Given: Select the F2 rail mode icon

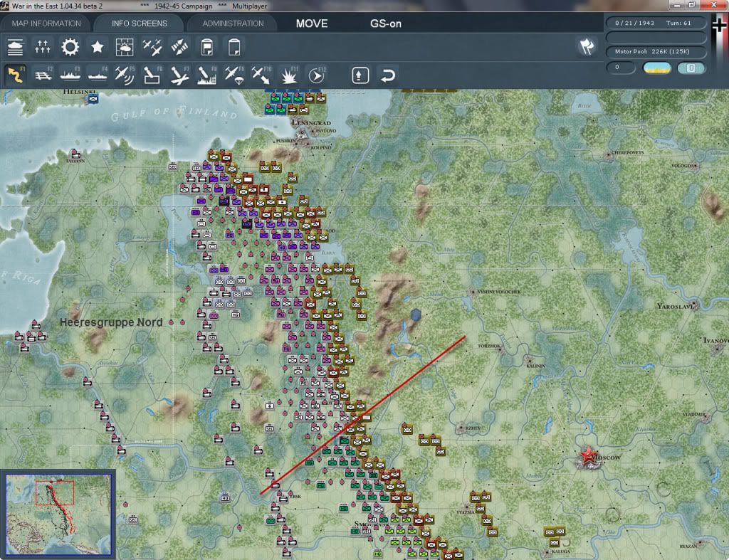Looking at the screenshot, I should (43, 75).
